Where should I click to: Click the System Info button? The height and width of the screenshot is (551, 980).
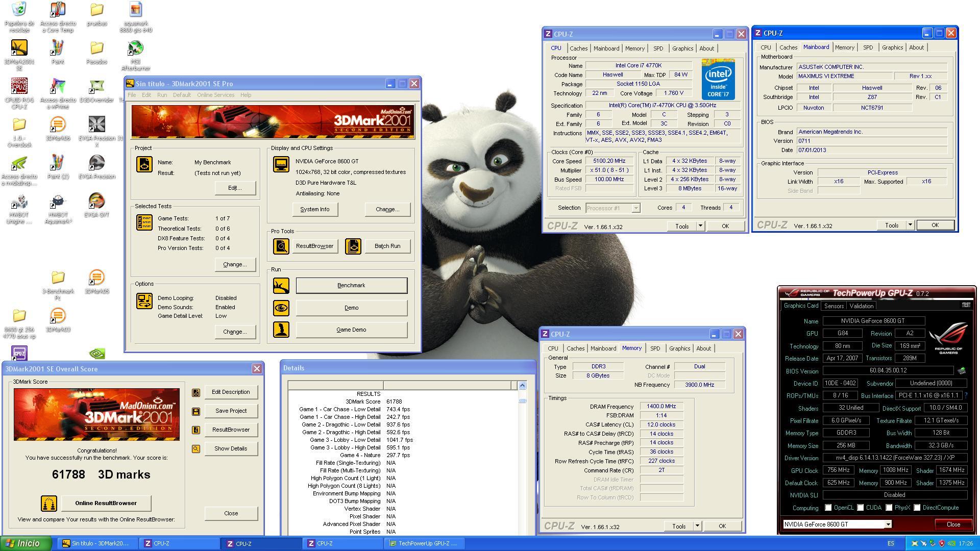pos(315,209)
